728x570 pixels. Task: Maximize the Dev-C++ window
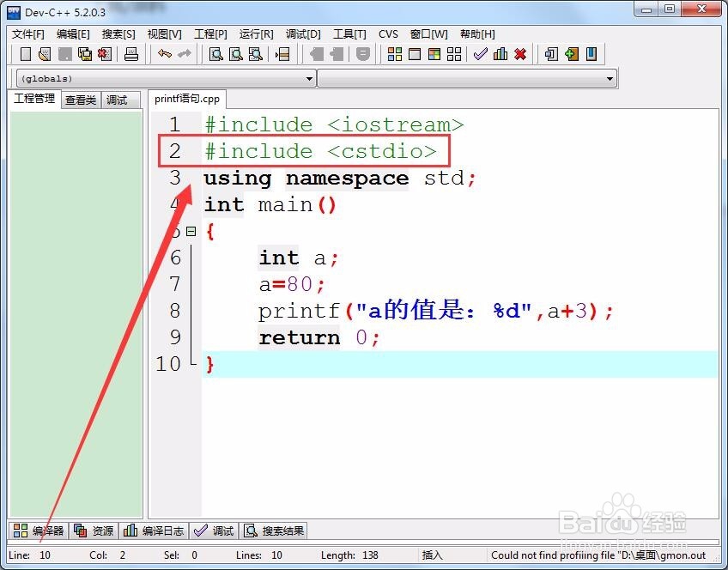click(669, 9)
